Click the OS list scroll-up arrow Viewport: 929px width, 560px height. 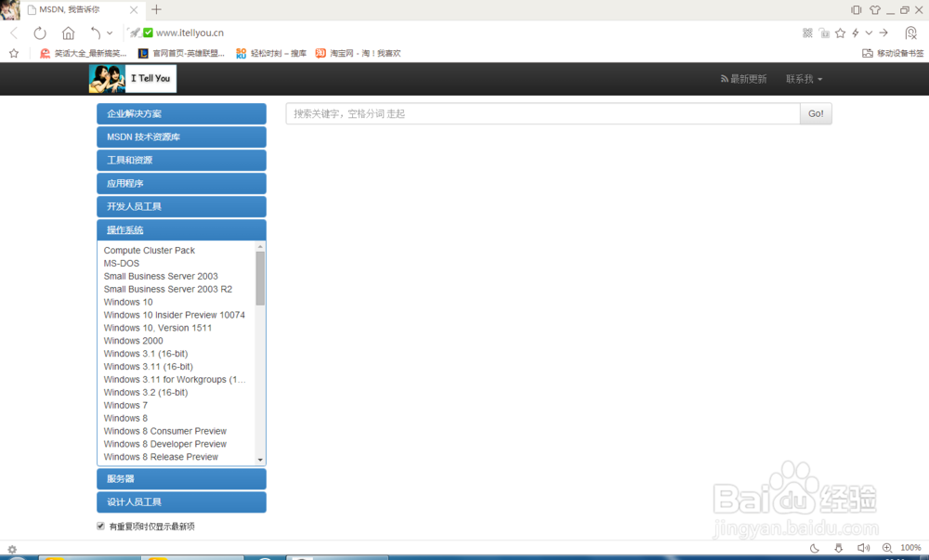click(x=260, y=246)
